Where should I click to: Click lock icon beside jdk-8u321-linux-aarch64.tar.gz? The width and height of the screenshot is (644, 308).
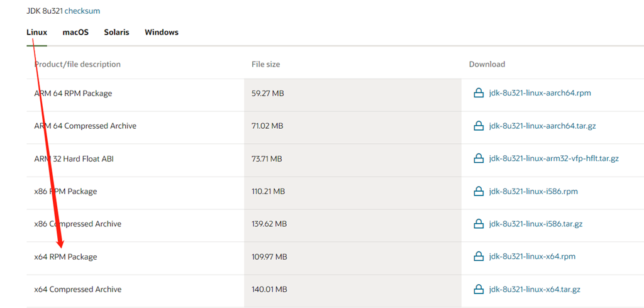[x=478, y=126]
